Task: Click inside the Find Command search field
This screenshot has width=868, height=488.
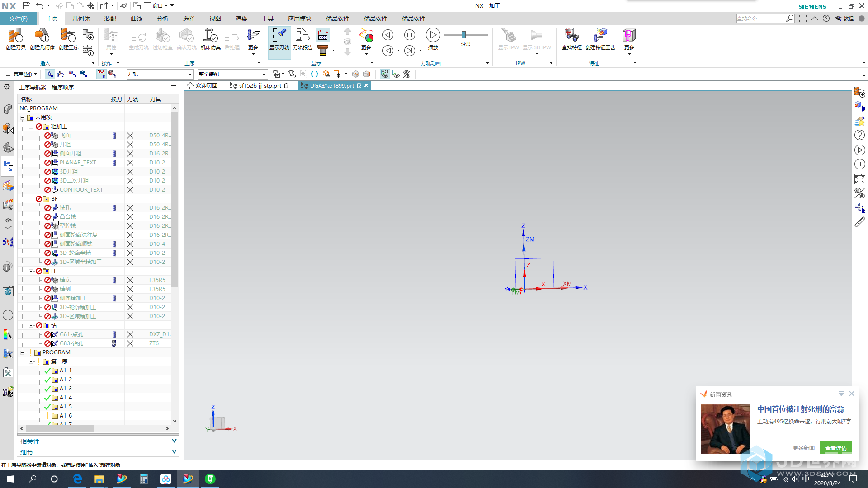Action: click(x=761, y=19)
